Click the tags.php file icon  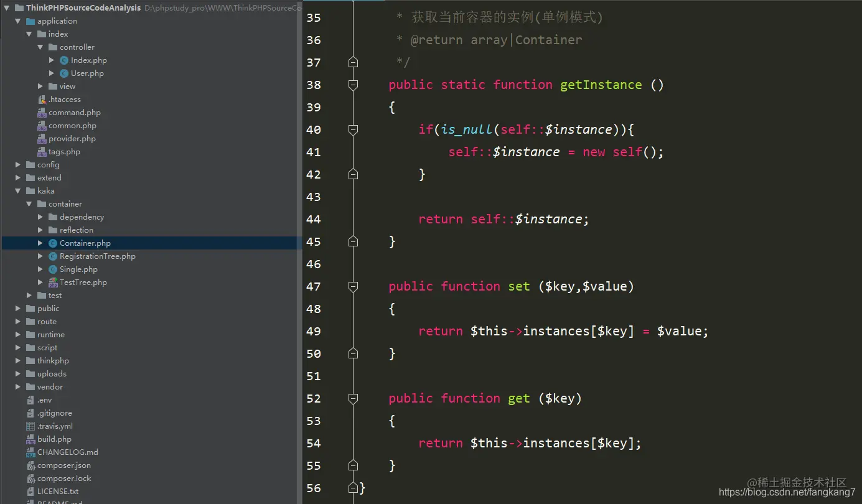(x=42, y=152)
